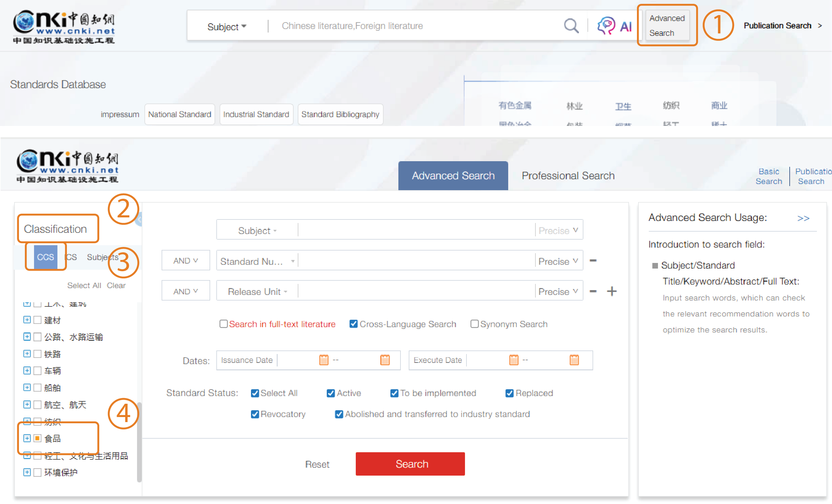832x504 pixels.
Task: Click the National Standard link
Action: pos(179,114)
